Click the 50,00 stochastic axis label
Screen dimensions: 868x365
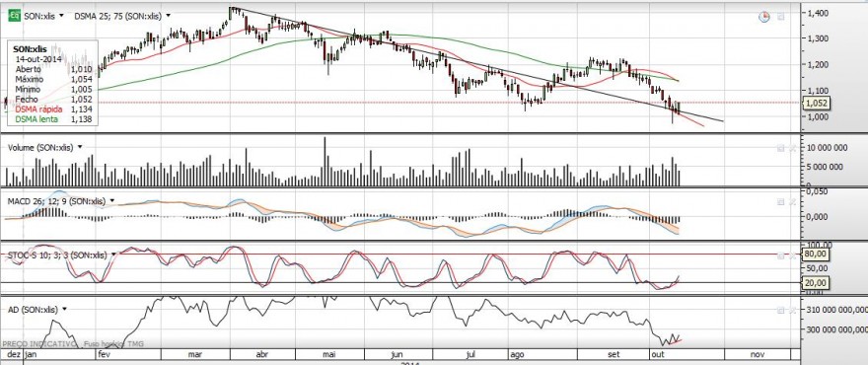pyautogui.click(x=817, y=268)
